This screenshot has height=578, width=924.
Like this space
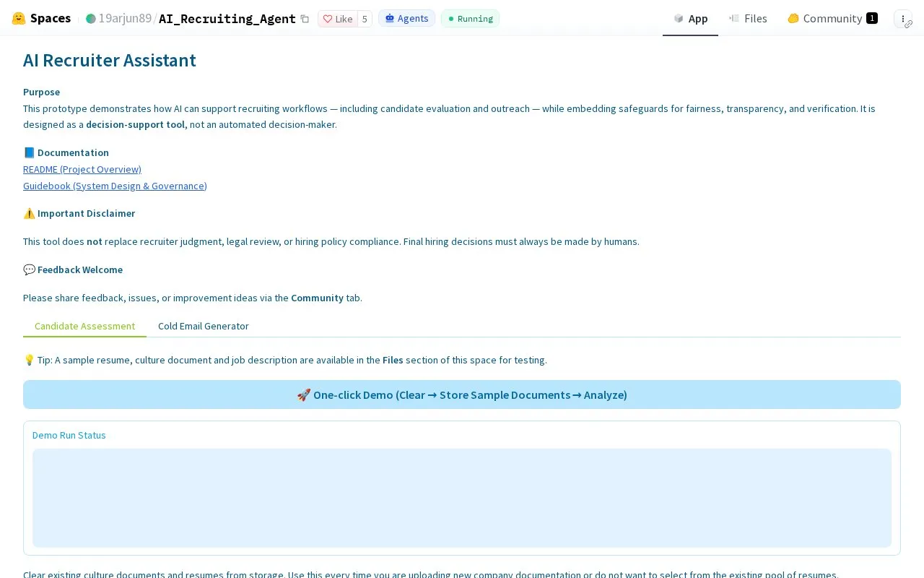(x=338, y=19)
